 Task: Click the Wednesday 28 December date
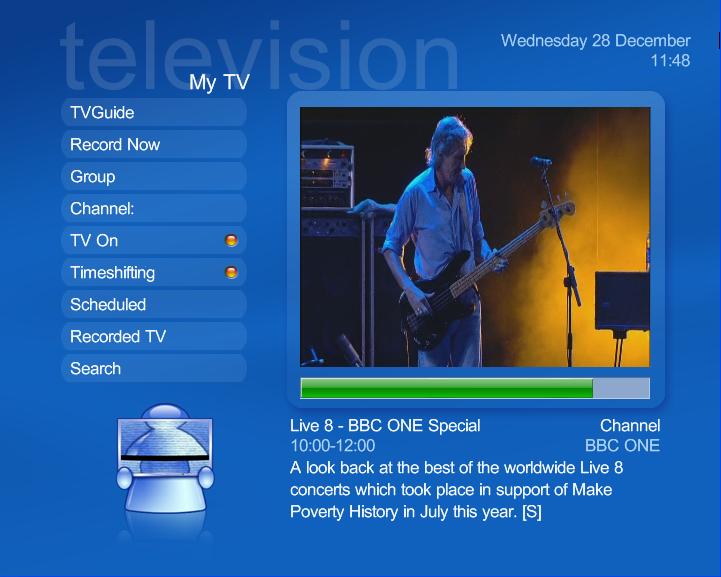point(595,41)
